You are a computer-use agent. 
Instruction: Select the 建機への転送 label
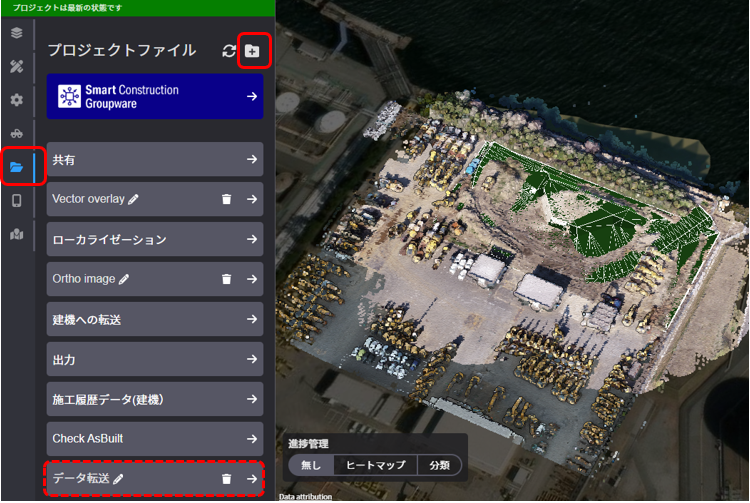(87, 319)
